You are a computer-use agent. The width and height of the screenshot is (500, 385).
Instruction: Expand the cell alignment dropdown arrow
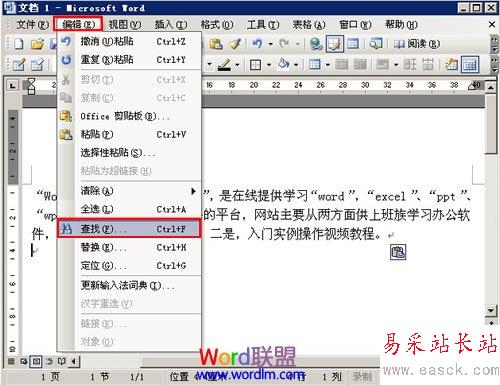[x=396, y=64]
